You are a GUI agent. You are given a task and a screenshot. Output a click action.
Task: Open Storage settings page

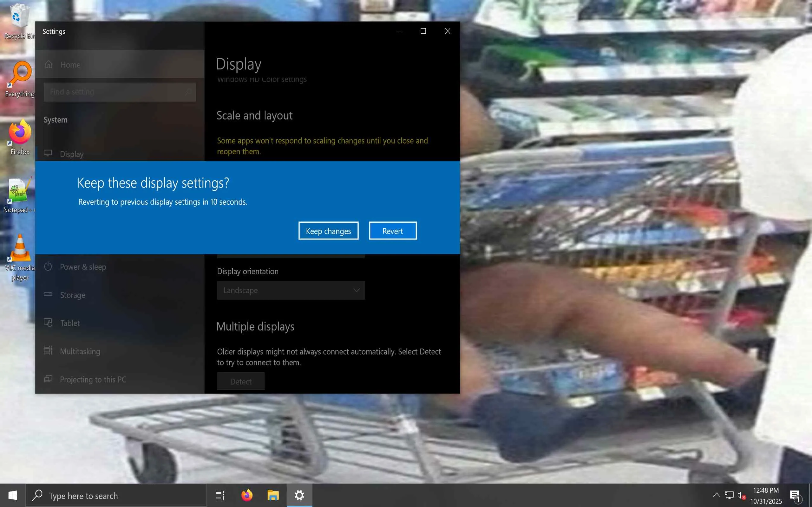[x=72, y=295]
